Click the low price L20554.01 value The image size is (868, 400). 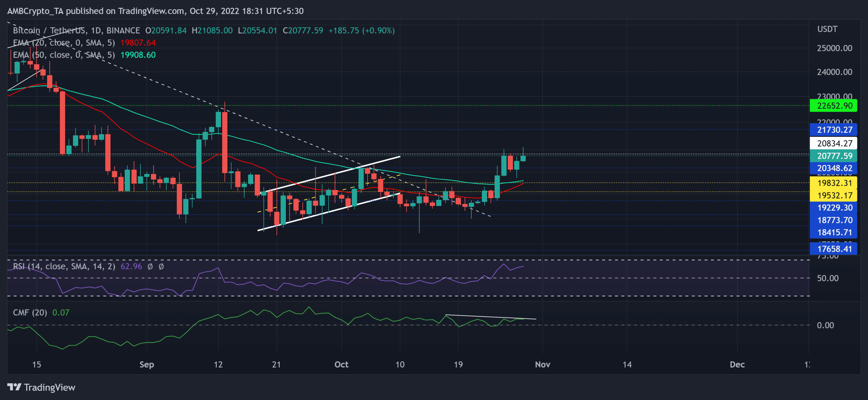(257, 30)
